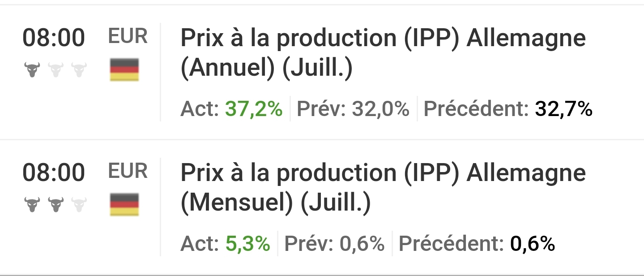Click the previous value 32,7%
Image resolution: width=644 pixels, height=276 pixels.
(563, 109)
